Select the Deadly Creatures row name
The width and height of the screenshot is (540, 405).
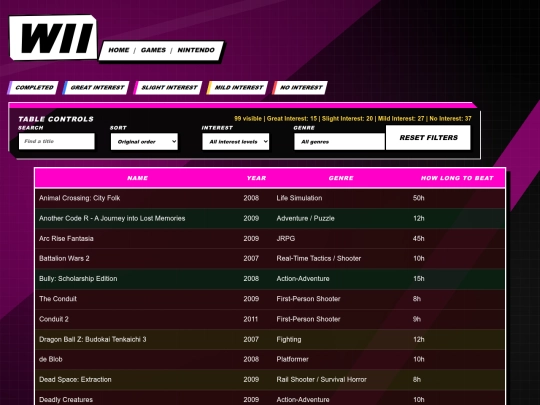tap(66, 399)
